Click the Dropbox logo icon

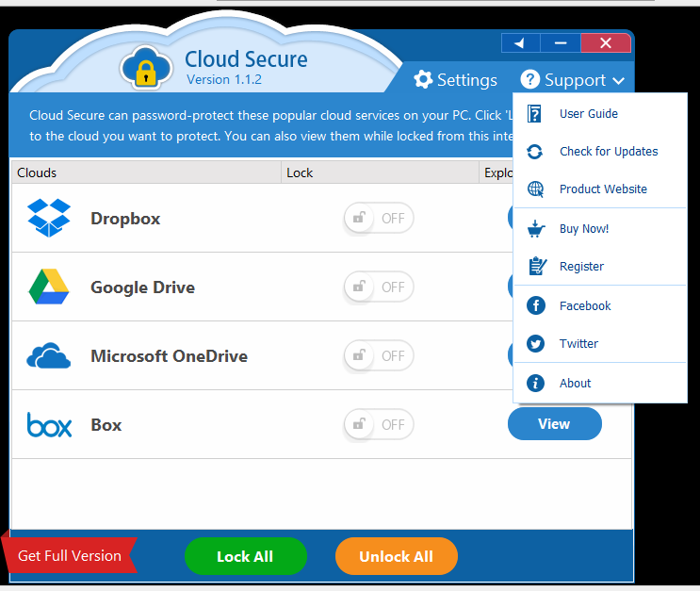pyautogui.click(x=49, y=218)
